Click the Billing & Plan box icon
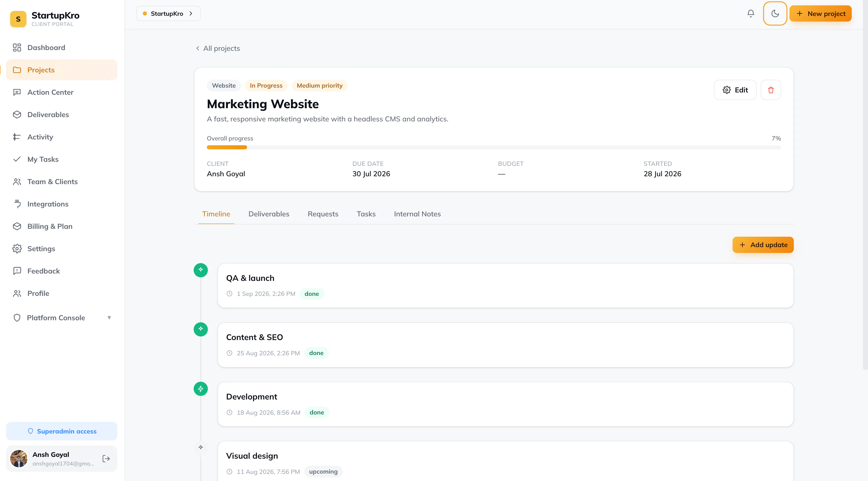The image size is (868, 481). pos(17,226)
